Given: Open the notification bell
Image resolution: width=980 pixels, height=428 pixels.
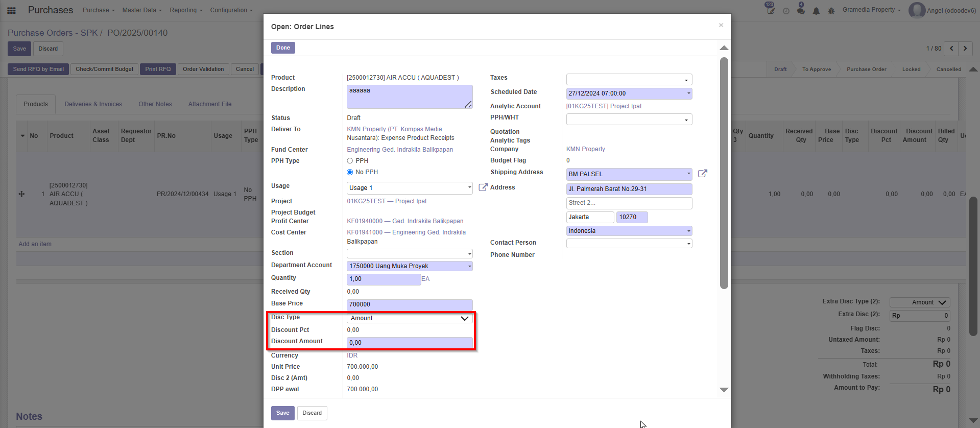Looking at the screenshot, I should [x=816, y=11].
